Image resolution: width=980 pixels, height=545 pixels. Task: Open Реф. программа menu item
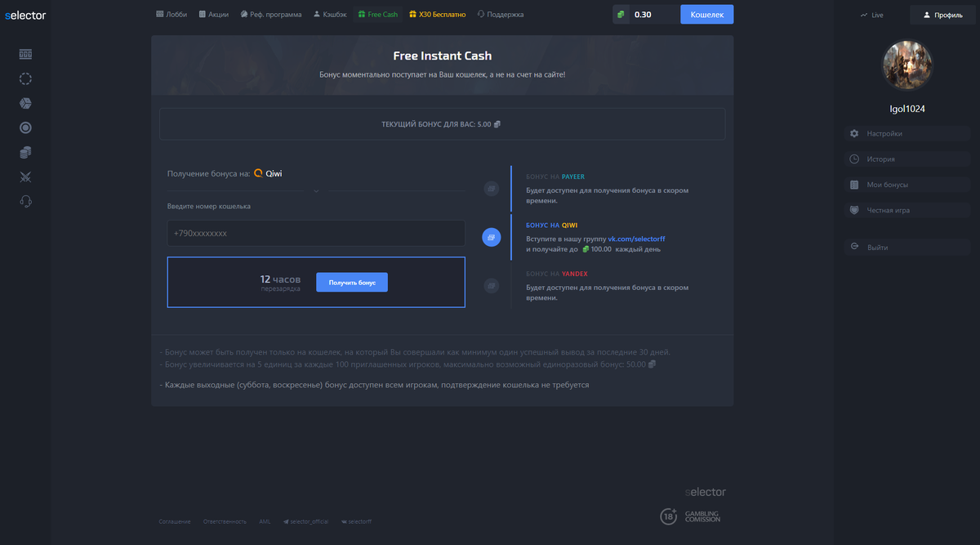tap(271, 15)
